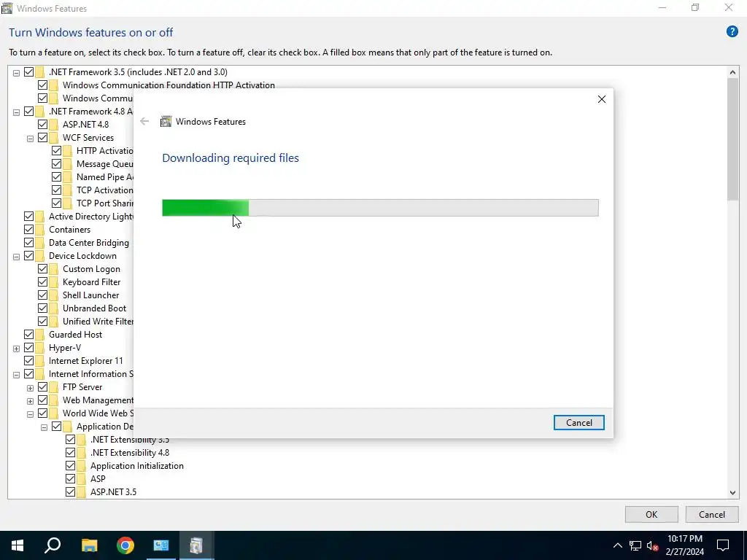Open the notification center icon
This screenshot has width=747, height=560.
pyautogui.click(x=723, y=545)
